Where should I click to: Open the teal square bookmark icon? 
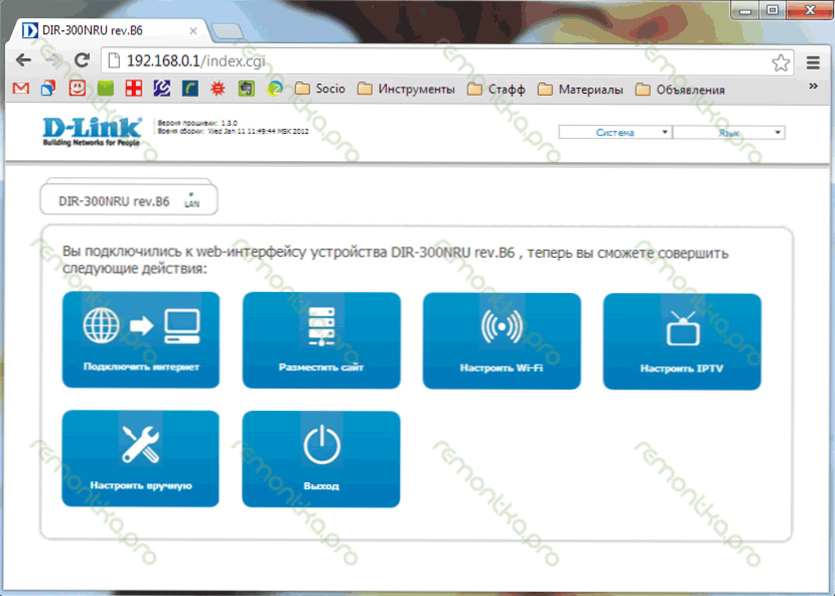point(190,88)
